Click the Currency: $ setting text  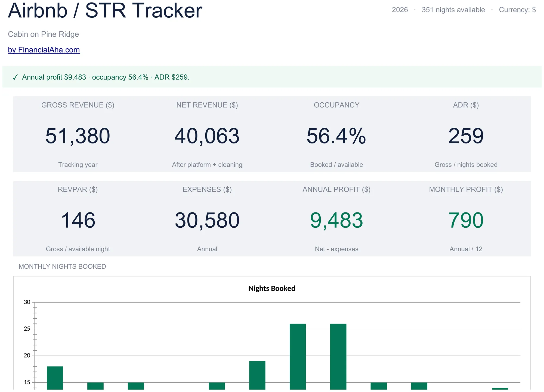517,10
